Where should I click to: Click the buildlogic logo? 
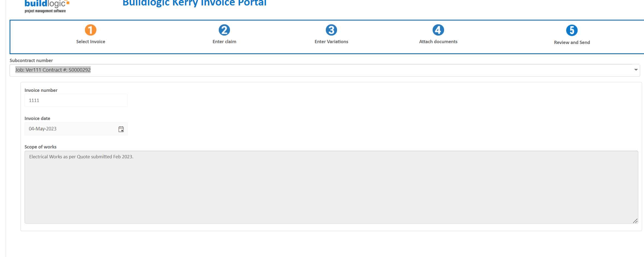[47, 6]
